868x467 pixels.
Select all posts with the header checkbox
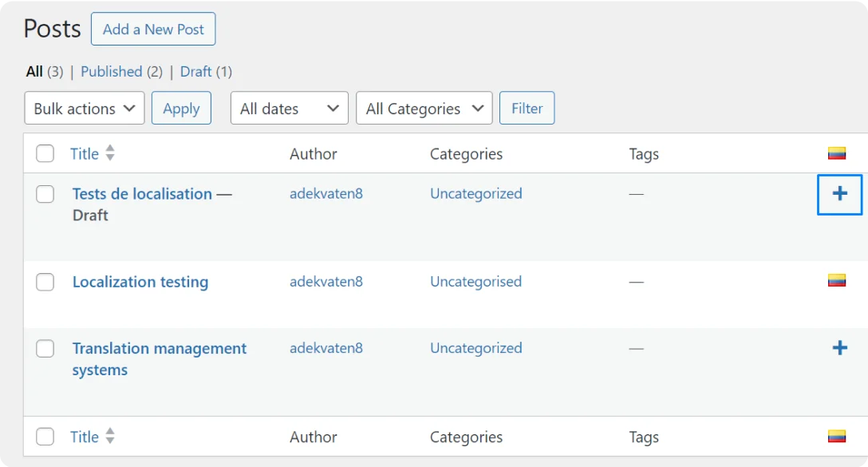click(x=45, y=153)
